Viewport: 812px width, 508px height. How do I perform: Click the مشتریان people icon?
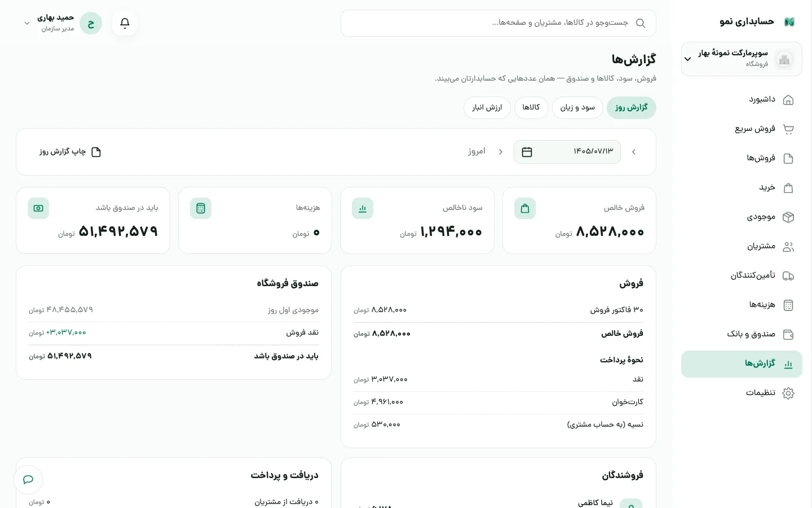tap(788, 247)
